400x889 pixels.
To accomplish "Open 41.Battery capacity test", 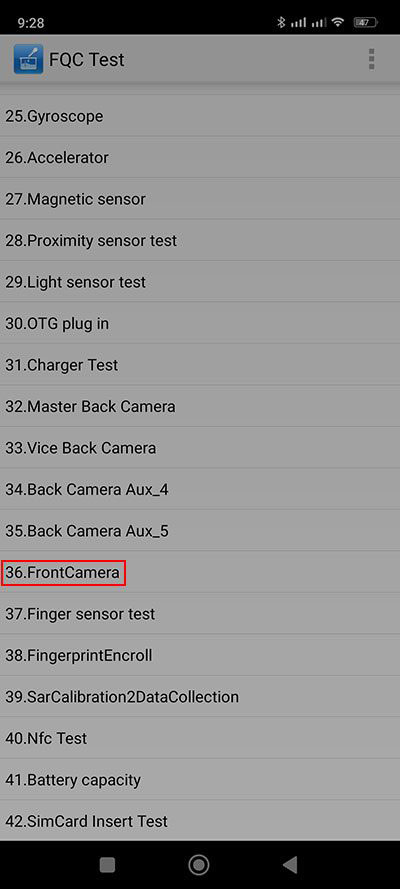I will [200, 780].
